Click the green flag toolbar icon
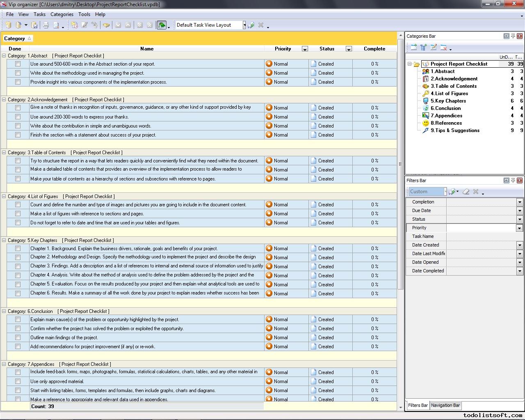Screen dimensions: 525x420 (162, 25)
